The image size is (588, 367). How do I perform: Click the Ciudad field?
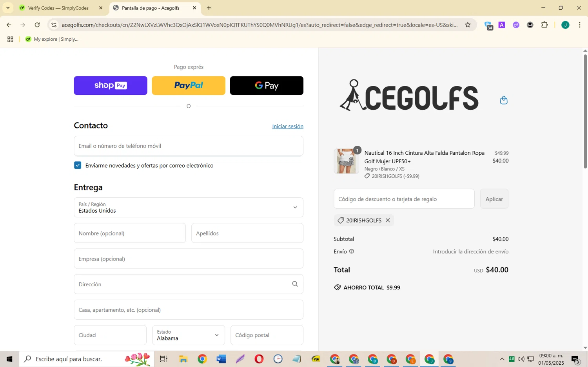coord(110,335)
